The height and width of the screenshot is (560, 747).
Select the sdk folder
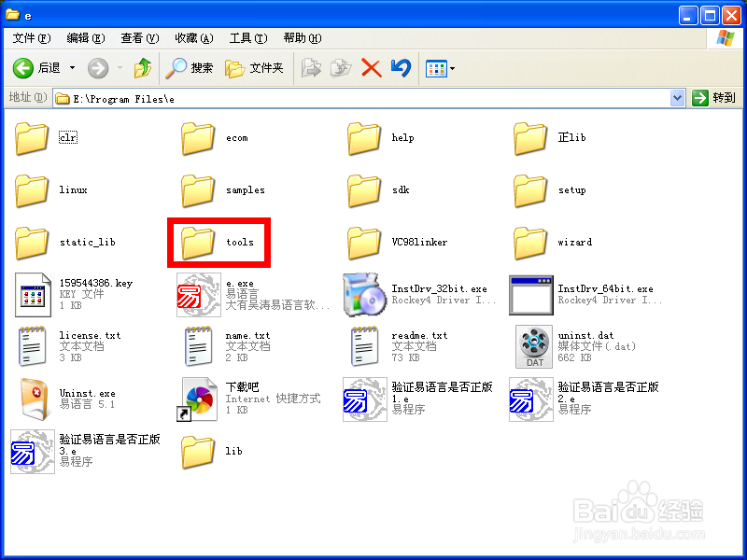tap(378, 190)
